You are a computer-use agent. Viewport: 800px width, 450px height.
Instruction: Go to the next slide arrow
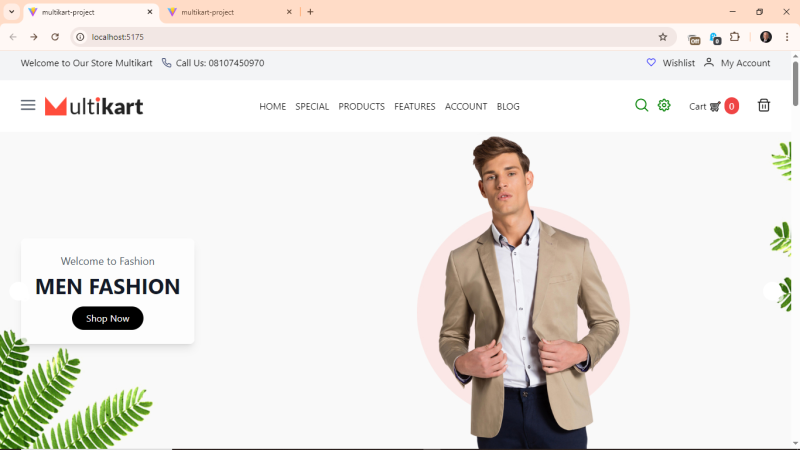[770, 291]
